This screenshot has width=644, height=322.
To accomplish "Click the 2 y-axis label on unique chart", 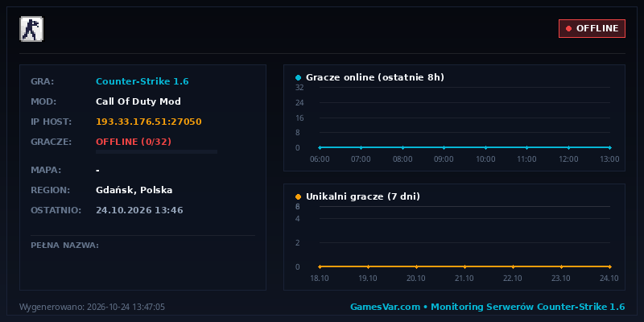I will (x=298, y=243).
